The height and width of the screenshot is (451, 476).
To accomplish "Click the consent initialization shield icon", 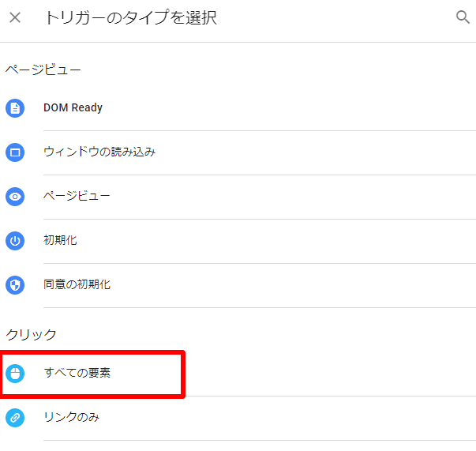I will [15, 285].
